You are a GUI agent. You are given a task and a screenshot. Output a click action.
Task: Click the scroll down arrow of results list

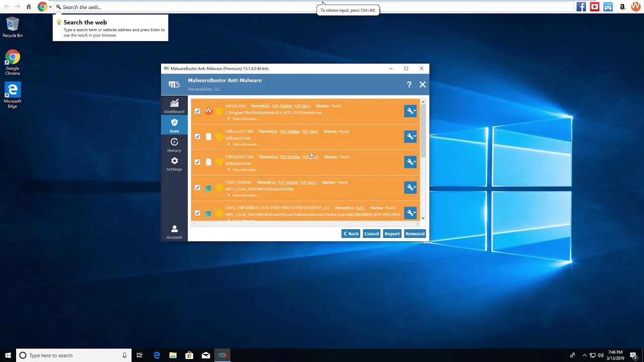tap(423, 218)
